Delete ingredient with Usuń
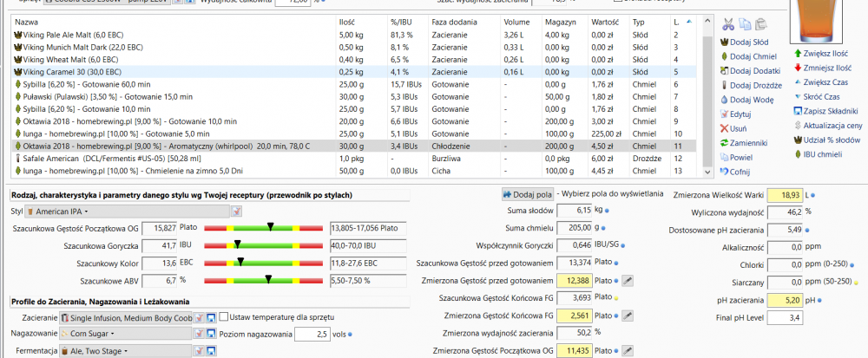Screen dimensions: 868x358 pos(739,127)
